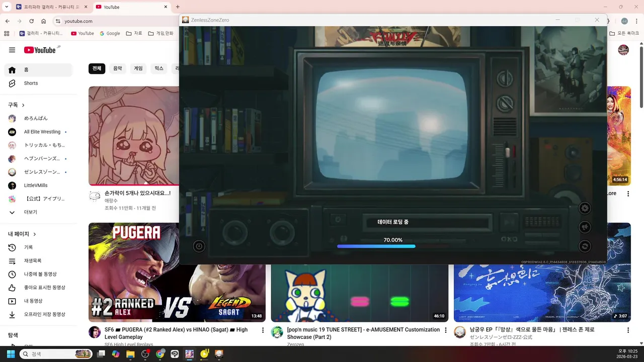Open 손가락이 5개나 있으시네요 video title

click(x=137, y=193)
